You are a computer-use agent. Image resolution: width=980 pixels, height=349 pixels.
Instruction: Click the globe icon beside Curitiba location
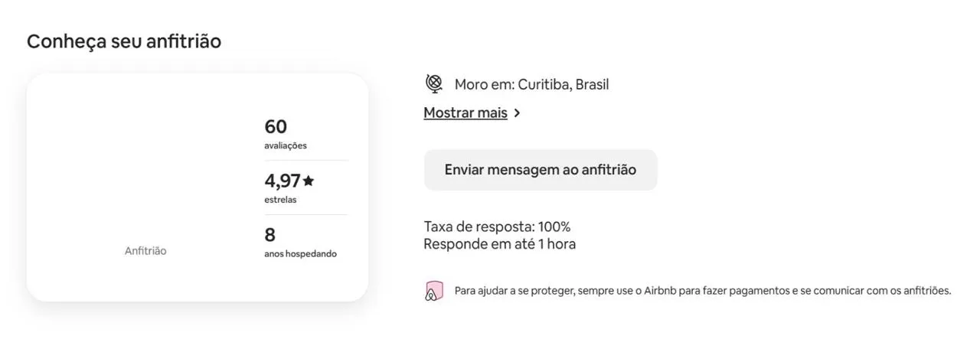[434, 83]
